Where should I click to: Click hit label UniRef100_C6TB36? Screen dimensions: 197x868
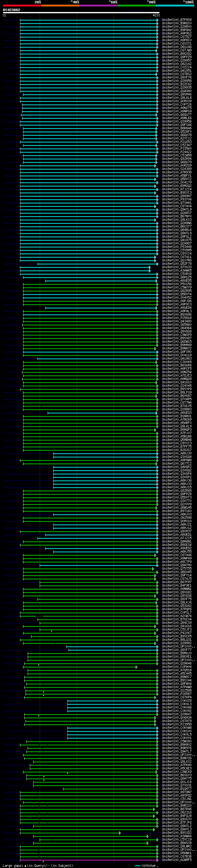pyautogui.click(x=177, y=856)
